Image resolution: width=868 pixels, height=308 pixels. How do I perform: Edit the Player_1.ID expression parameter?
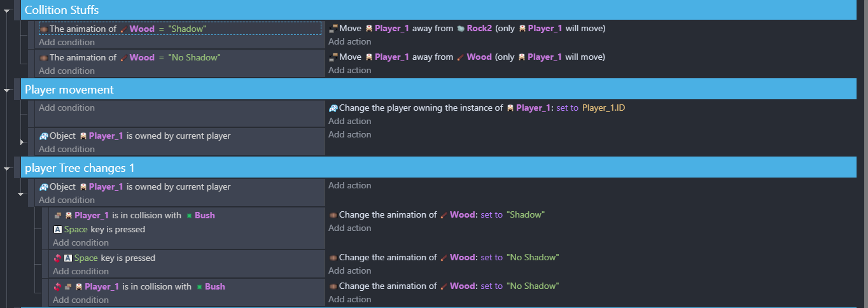point(603,108)
